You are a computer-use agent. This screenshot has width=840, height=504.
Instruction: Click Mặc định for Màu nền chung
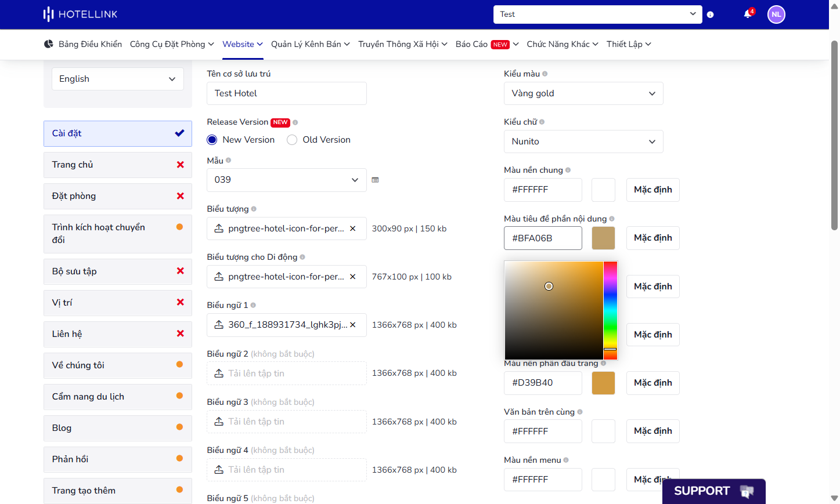pyautogui.click(x=653, y=190)
